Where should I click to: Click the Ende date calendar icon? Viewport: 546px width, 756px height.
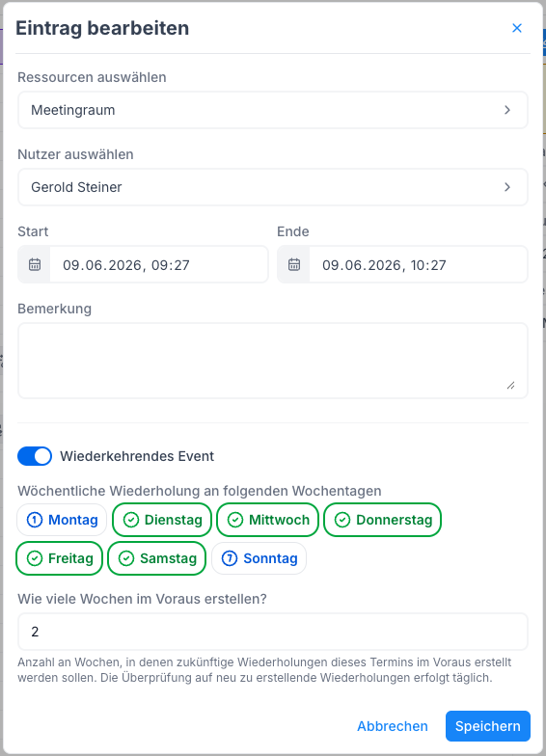293,264
